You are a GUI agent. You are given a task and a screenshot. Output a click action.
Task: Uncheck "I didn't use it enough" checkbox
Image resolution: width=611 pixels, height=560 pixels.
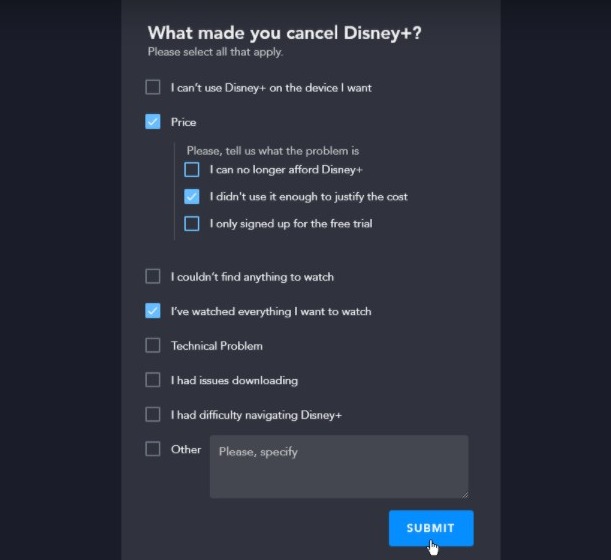[x=192, y=197]
